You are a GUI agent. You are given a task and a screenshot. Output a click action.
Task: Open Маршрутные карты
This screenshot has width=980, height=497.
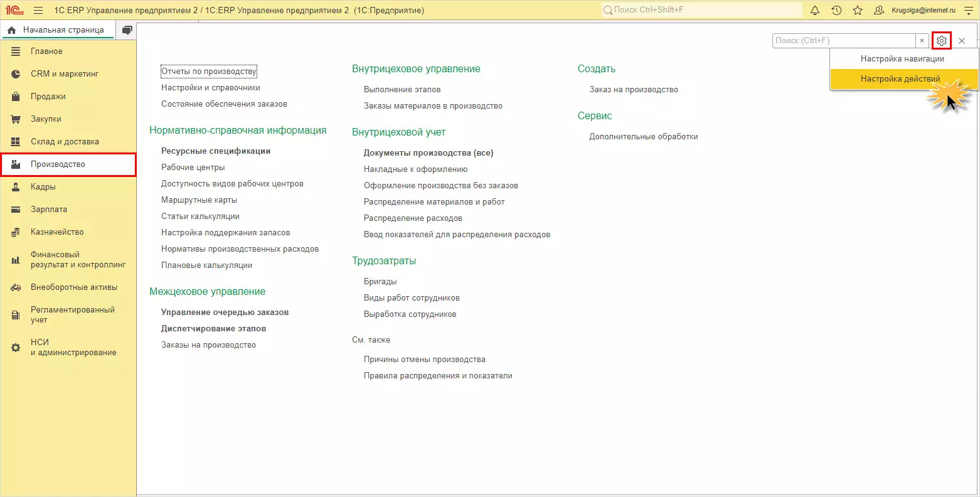[x=199, y=200]
